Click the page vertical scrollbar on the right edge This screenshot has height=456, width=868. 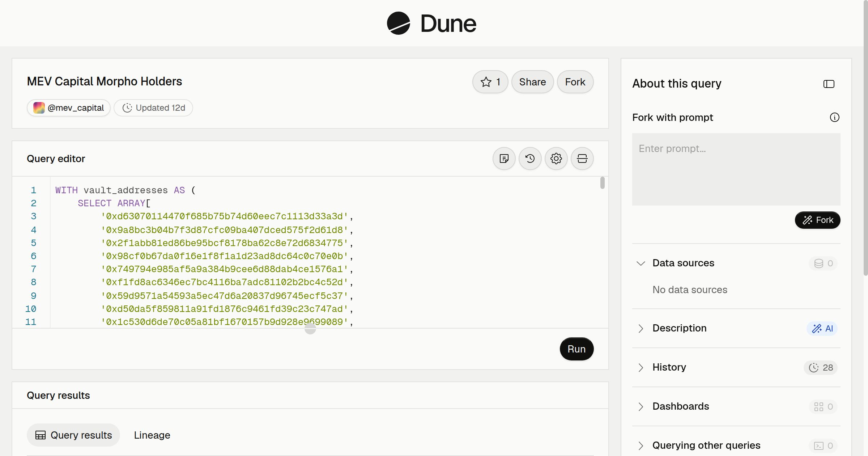pos(865,138)
